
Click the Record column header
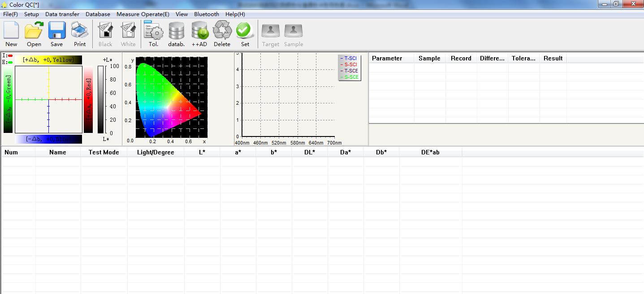click(x=461, y=58)
